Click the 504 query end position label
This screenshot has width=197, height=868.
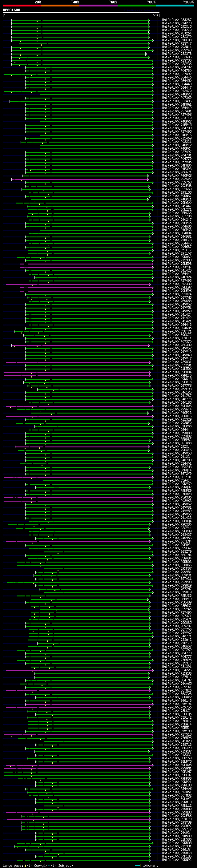(155, 15)
